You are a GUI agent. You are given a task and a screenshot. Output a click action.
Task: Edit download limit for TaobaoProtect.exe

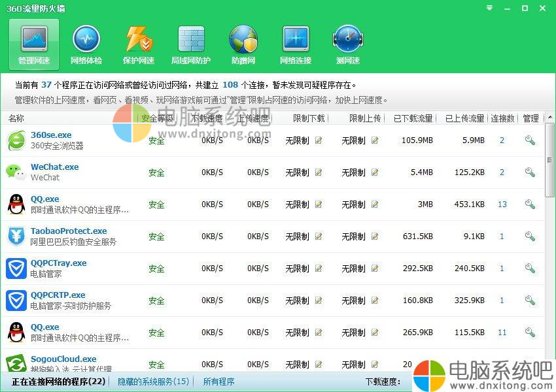(x=319, y=237)
